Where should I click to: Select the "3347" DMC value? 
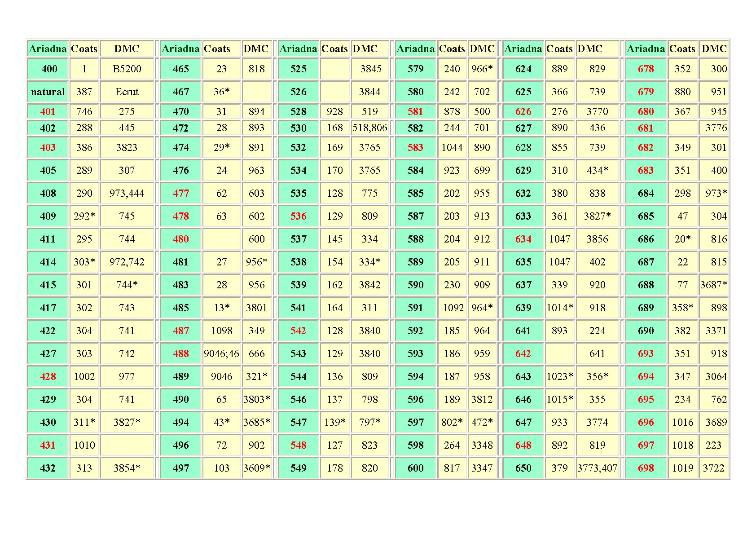pos(482,468)
